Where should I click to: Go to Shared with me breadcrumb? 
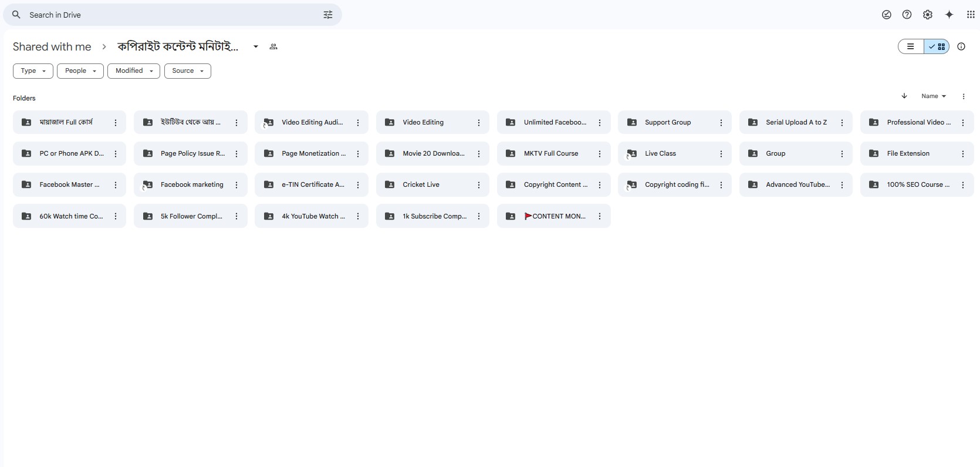coord(52,46)
